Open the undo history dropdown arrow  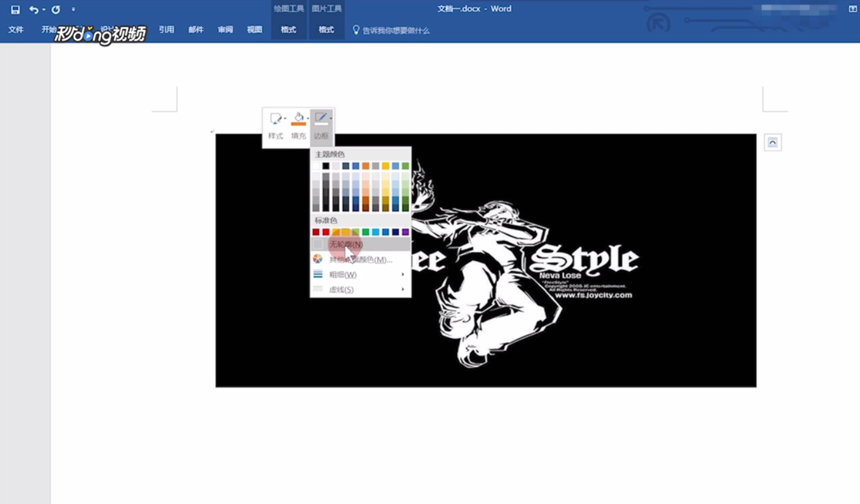click(x=44, y=10)
